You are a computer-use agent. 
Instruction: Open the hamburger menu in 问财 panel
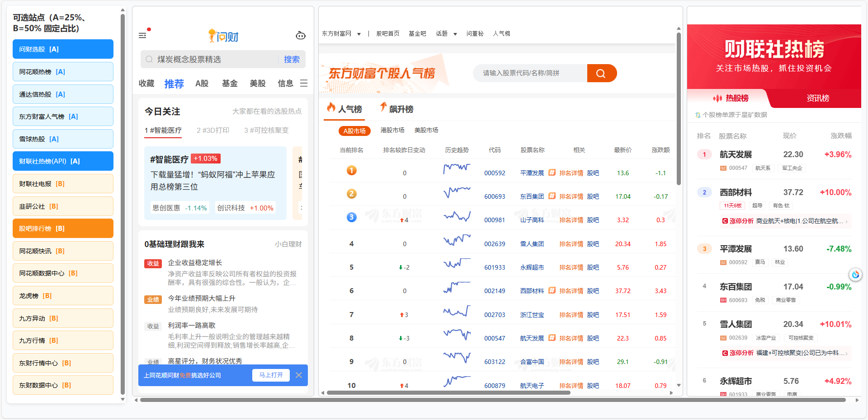click(142, 35)
